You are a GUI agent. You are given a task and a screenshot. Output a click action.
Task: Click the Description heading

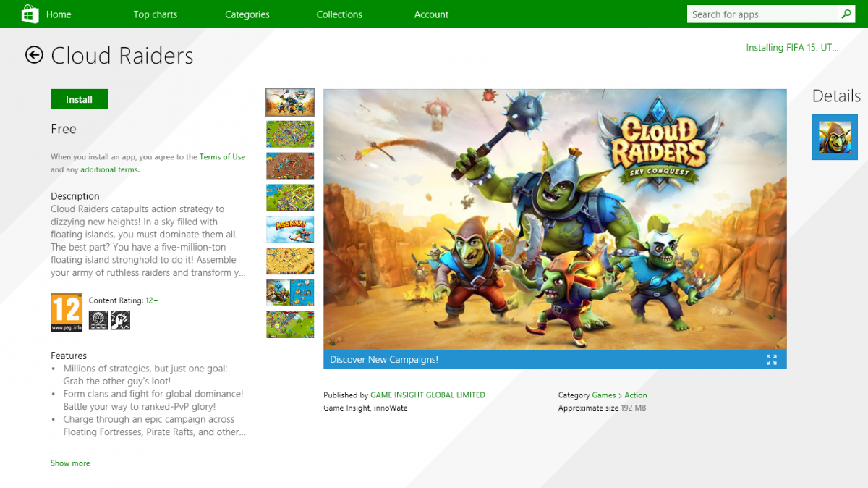pyautogui.click(x=75, y=196)
